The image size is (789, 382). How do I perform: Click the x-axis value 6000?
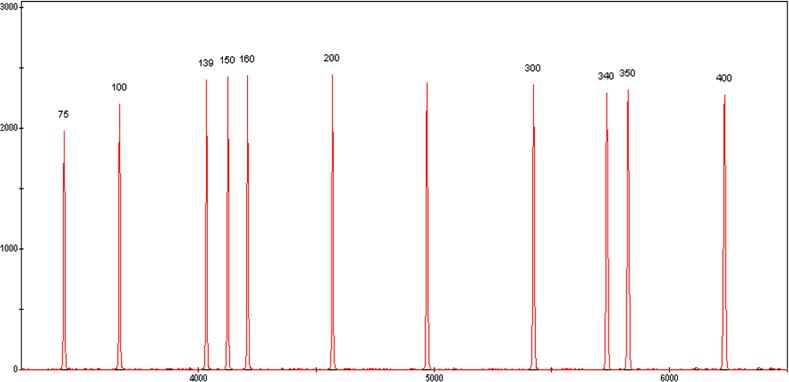point(669,377)
